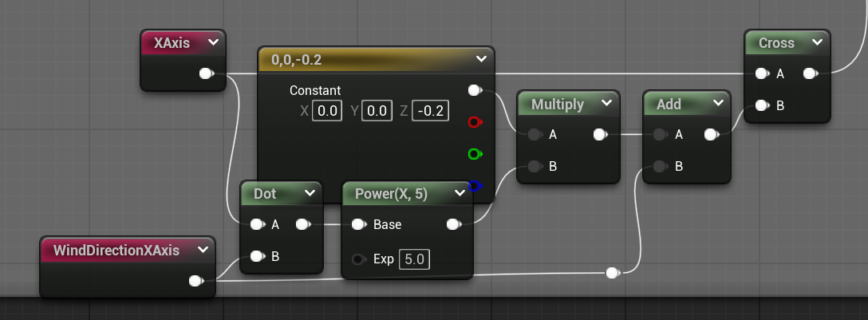Click the Constant Z value field -0.2
The width and height of the screenshot is (868, 320).
click(x=430, y=111)
